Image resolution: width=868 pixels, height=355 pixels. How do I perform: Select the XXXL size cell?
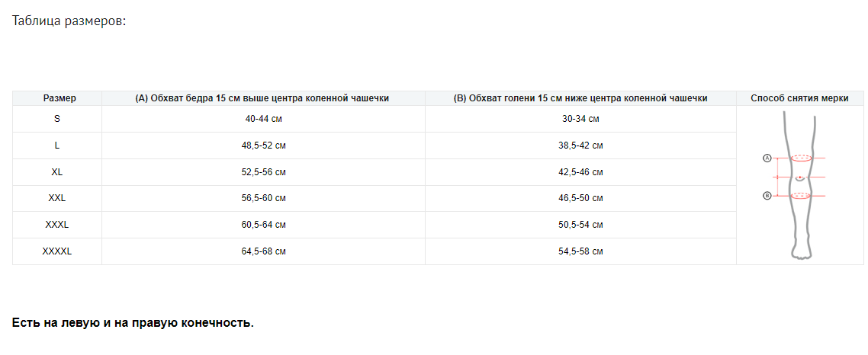[57, 225]
